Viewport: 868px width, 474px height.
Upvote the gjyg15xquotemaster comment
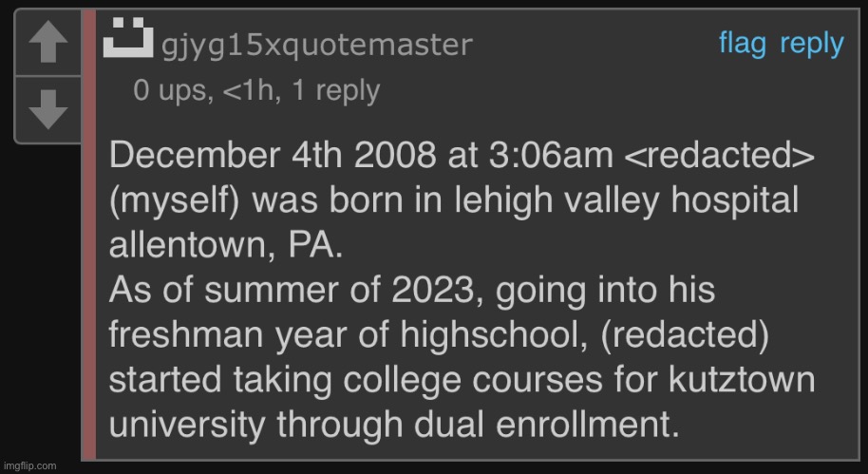[x=48, y=43]
